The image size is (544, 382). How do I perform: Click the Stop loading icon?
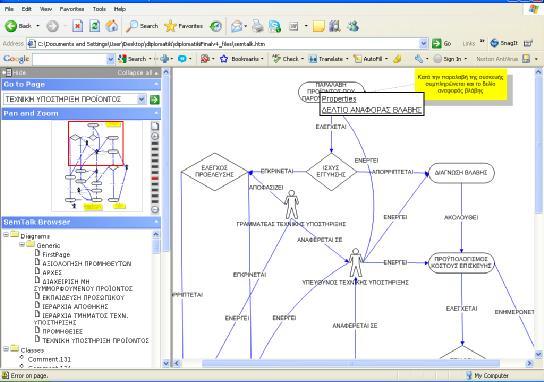pyautogui.click(x=77, y=26)
